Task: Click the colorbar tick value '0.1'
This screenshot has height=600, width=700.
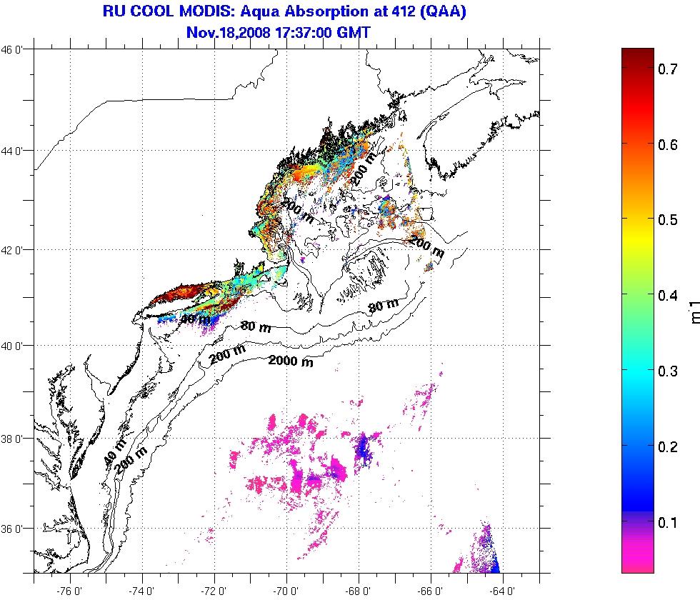Action: point(668,522)
